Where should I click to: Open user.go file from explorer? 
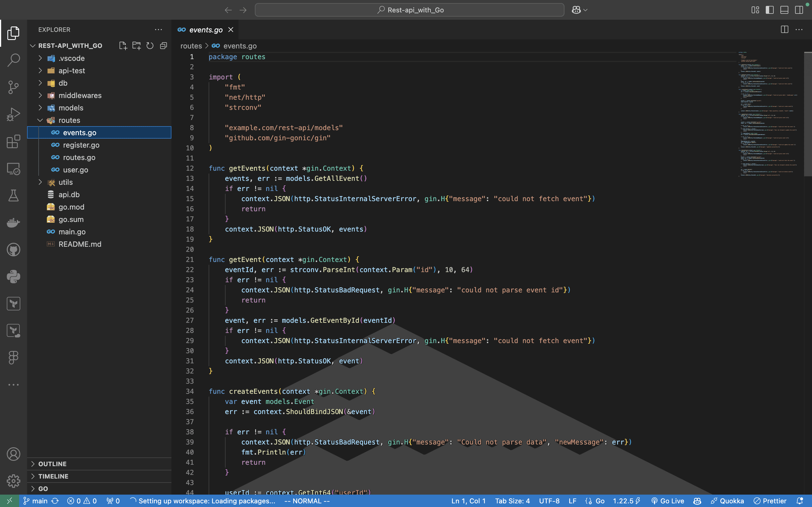(x=76, y=170)
